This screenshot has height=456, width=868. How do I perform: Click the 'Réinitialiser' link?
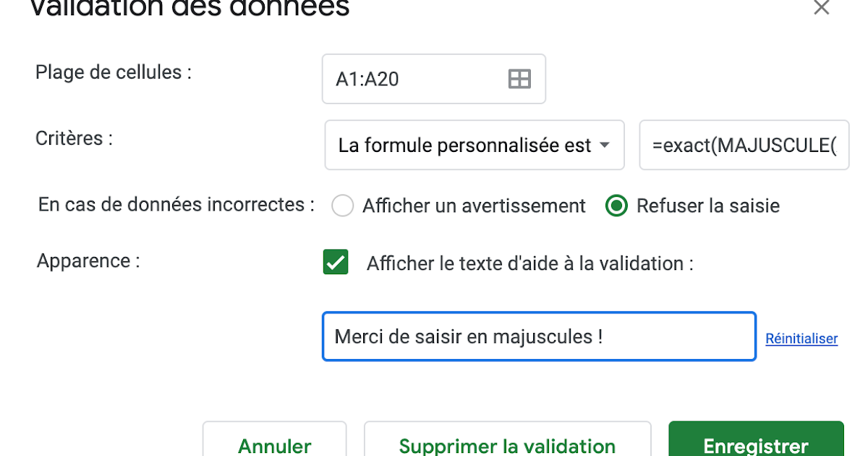(801, 339)
